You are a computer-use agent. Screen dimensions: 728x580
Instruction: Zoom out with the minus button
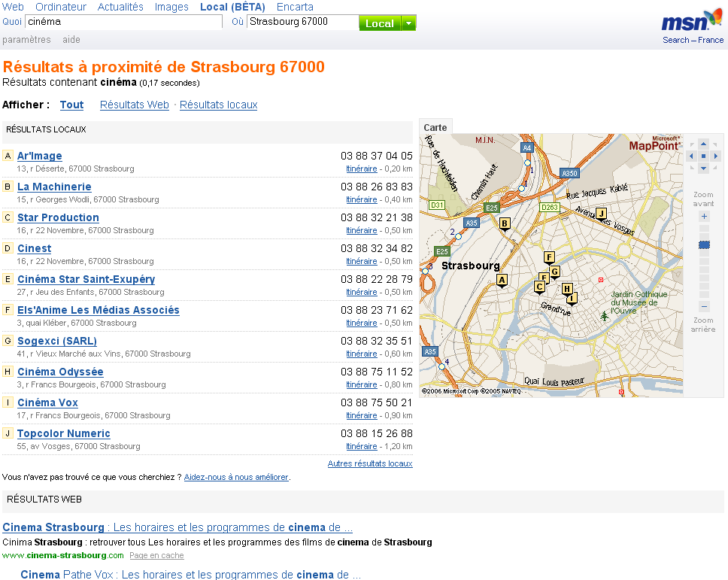pyautogui.click(x=704, y=306)
